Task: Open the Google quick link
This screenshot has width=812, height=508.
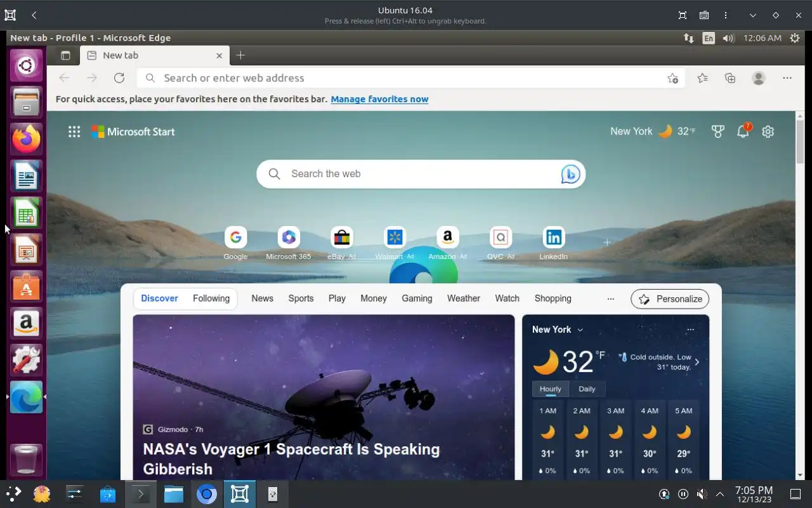Action: [x=235, y=243]
